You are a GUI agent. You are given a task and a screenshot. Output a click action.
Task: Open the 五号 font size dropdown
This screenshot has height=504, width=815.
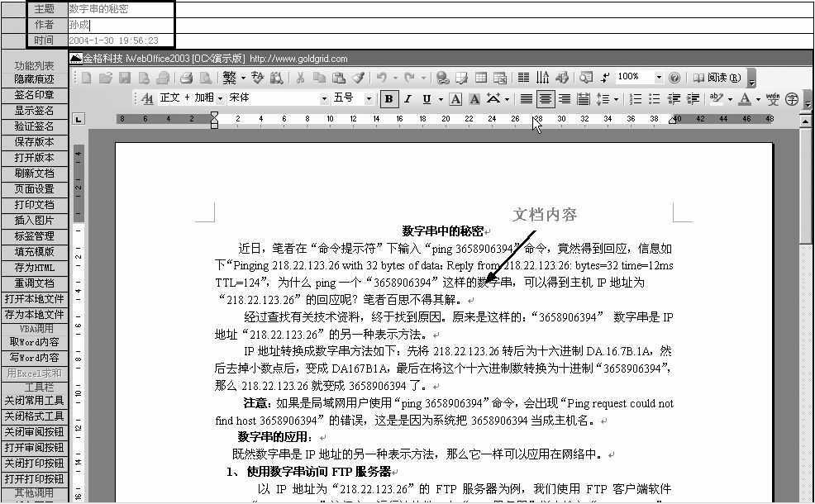click(x=369, y=99)
